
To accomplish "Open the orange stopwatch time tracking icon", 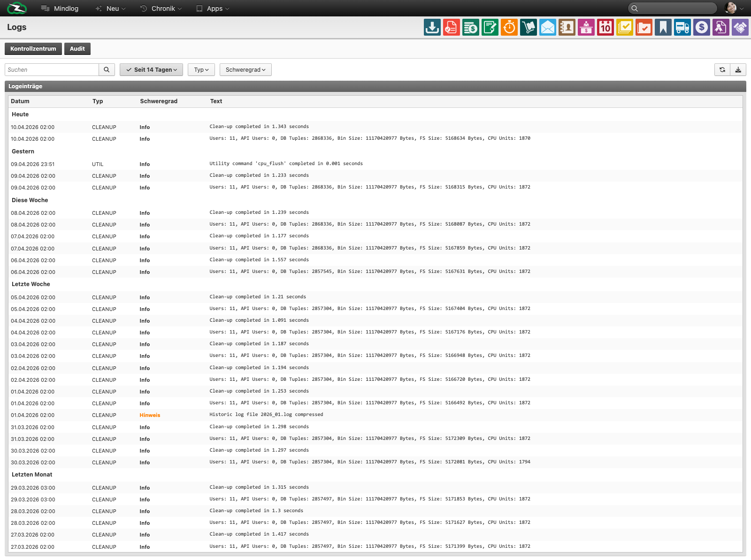I will point(509,27).
